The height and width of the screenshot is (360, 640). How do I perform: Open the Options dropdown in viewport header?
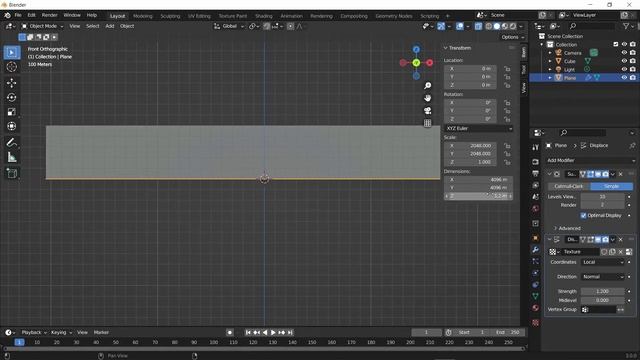click(x=512, y=37)
